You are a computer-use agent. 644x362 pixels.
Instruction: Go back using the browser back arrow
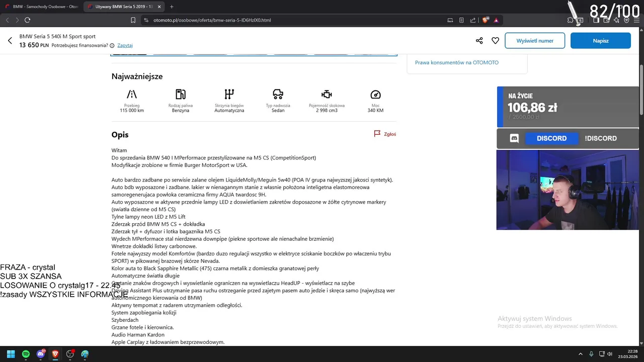click(x=7, y=20)
